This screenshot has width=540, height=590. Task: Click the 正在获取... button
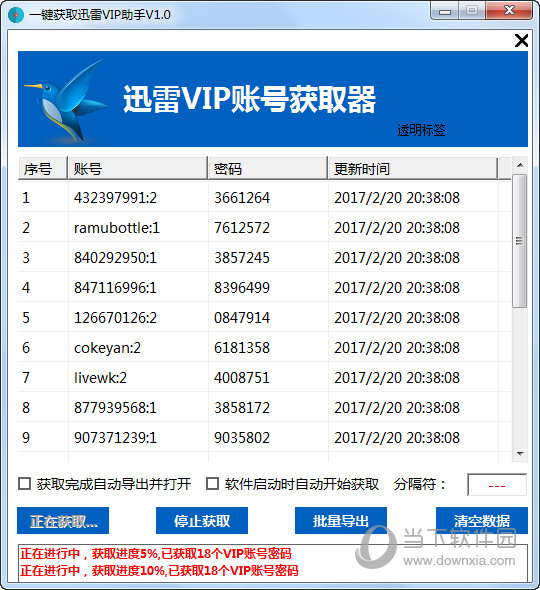[x=63, y=520]
